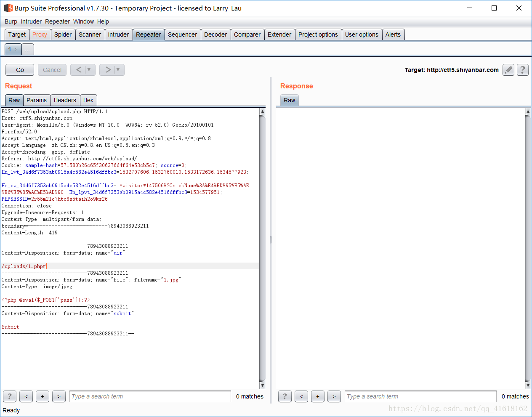Click the PHP eval payload line
532x417 pixels.
pyautogui.click(x=45, y=300)
